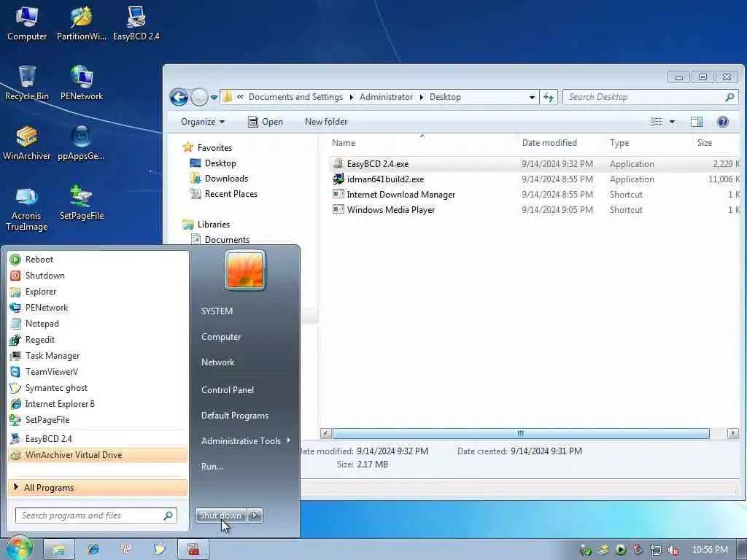This screenshot has height=560, width=747.
Task: Click Open in the Explorer toolbar
Action: click(266, 122)
